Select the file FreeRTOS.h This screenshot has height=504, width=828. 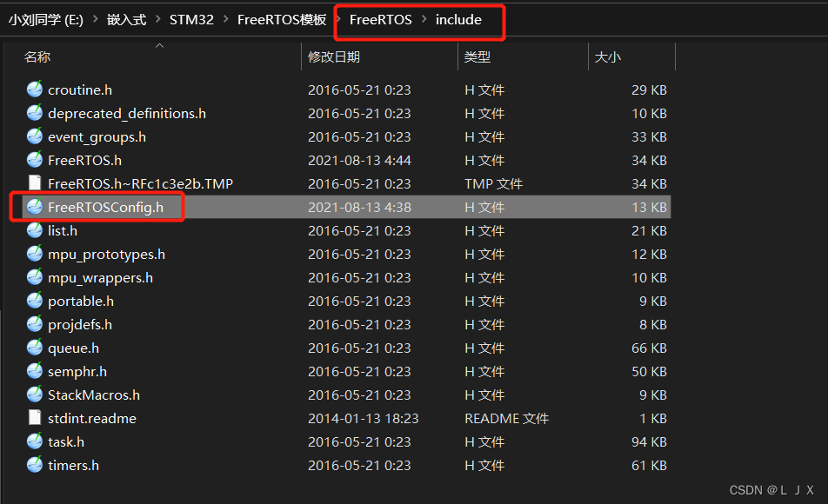84,160
